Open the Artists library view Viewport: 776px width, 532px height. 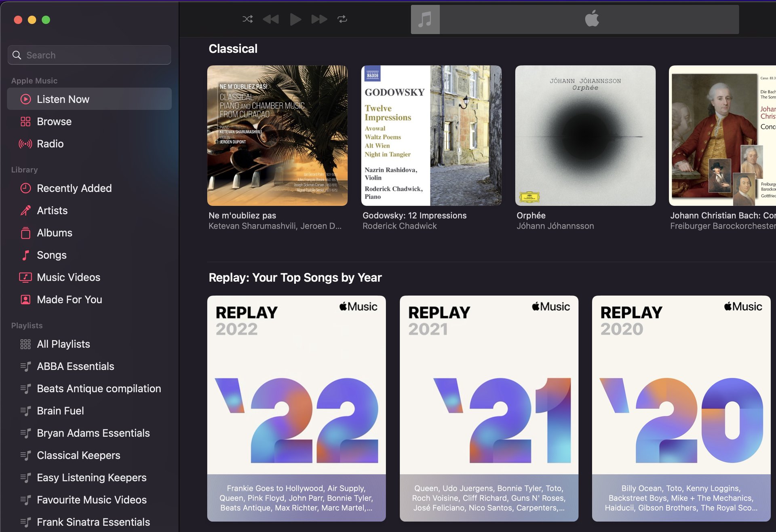point(52,210)
